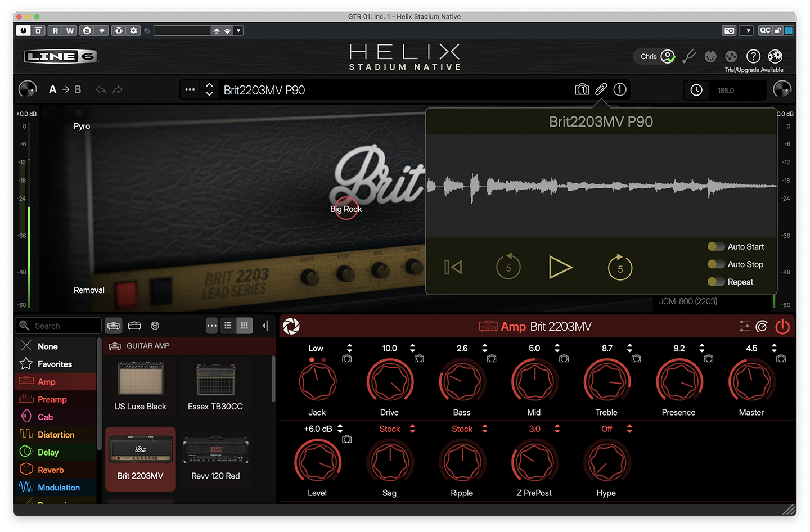Click the Mid value stepper arrows
The height and width of the screenshot is (532, 810).
[x=557, y=348]
